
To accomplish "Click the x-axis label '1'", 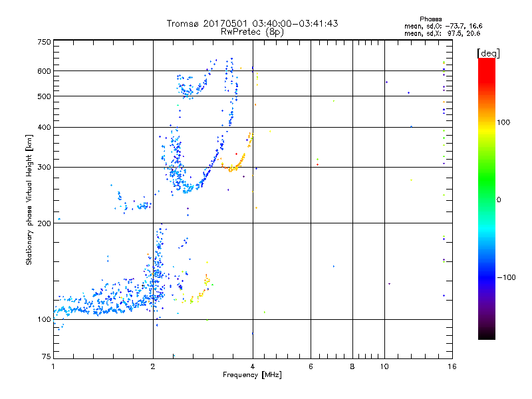I will [x=53, y=366].
